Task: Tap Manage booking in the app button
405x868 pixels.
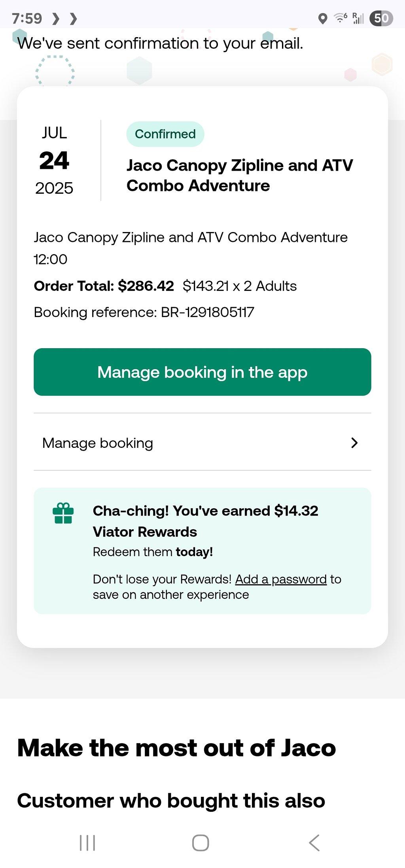Action: point(202,372)
